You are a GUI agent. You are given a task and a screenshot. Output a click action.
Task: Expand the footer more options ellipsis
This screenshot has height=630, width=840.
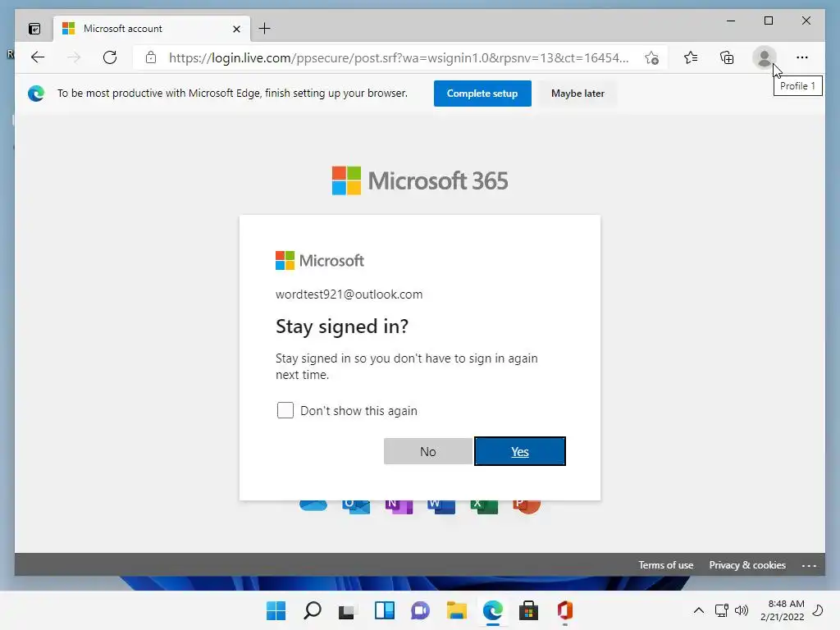click(x=809, y=565)
